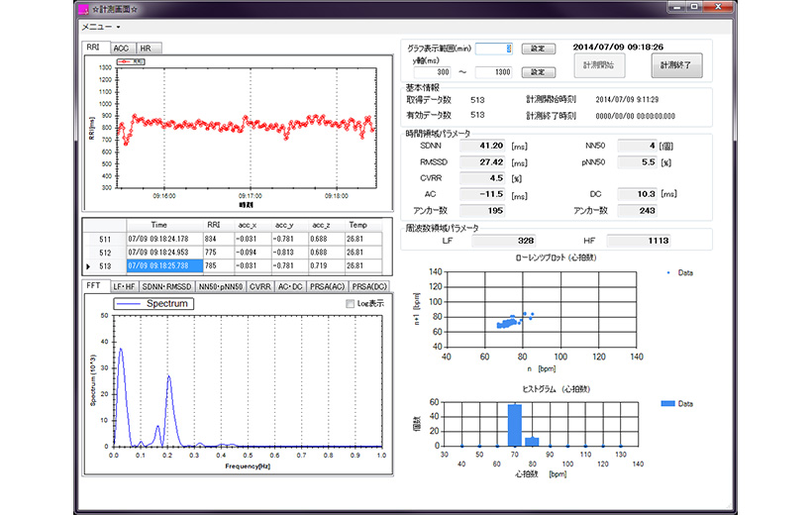Image resolution: width=812 pixels, height=515 pixels.
Task: Click the graph display range input field
Action: pos(494,48)
